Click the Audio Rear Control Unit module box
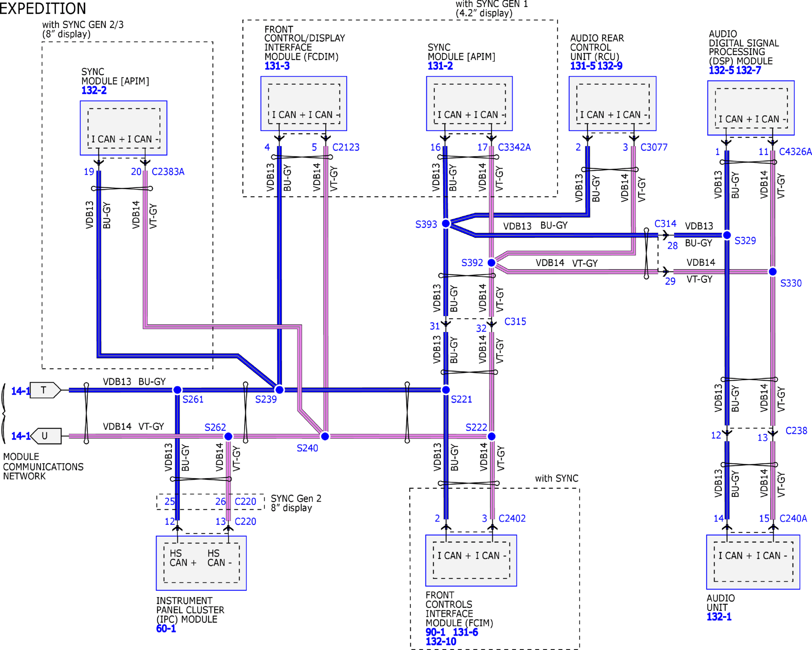This screenshot has width=812, height=650. (612, 103)
